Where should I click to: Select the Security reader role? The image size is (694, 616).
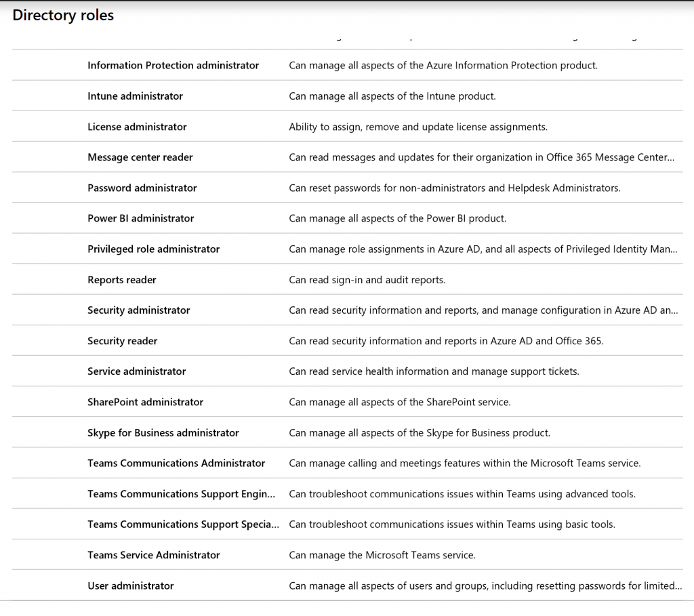tap(122, 341)
